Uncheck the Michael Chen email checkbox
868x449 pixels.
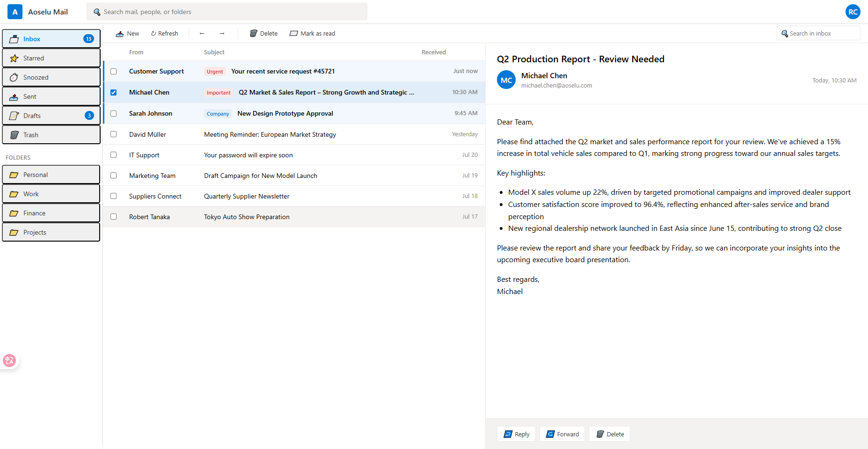(x=114, y=93)
